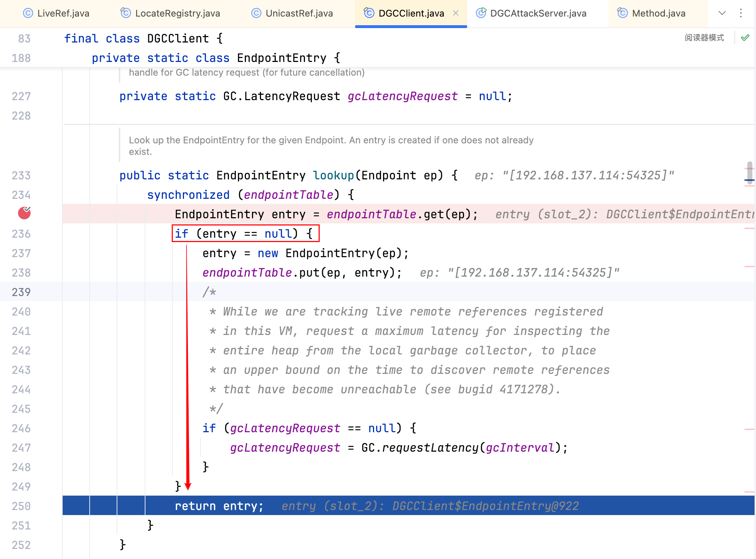Switch to the UnicastRef.java tab
This screenshot has height=559, width=756.
299,13
